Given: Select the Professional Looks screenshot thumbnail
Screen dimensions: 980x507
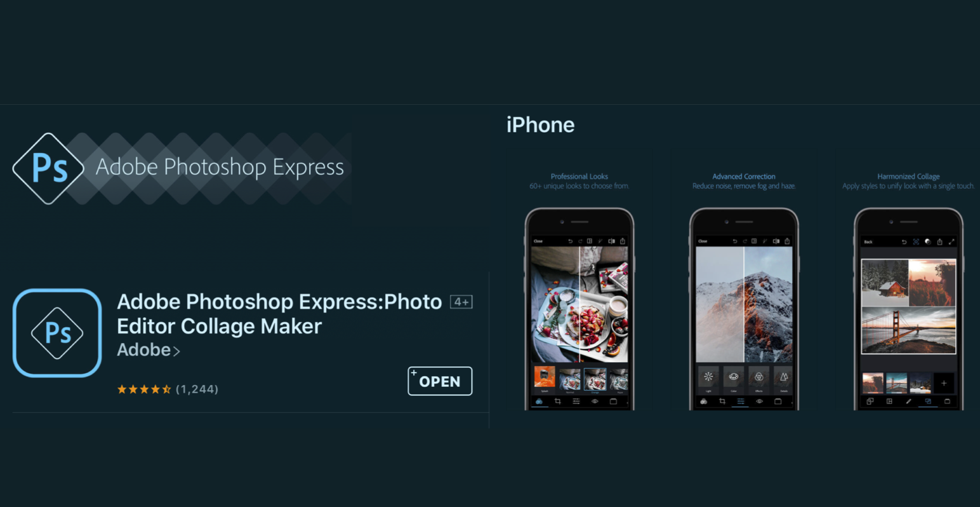Looking at the screenshot, I should pyautogui.click(x=579, y=292).
